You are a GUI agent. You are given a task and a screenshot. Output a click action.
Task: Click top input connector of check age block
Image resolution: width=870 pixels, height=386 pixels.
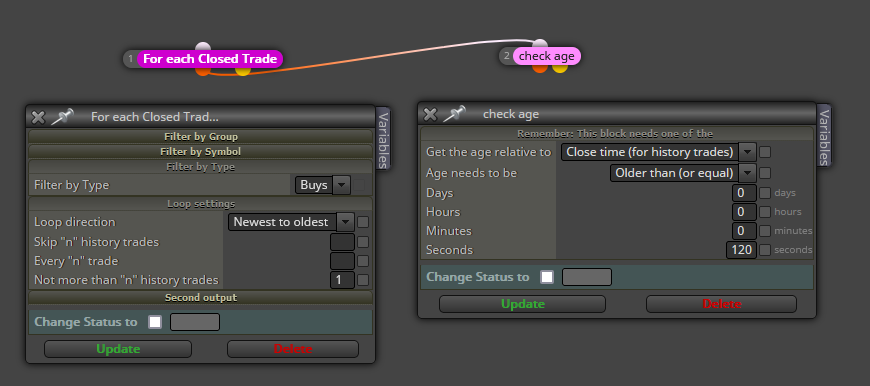point(540,44)
